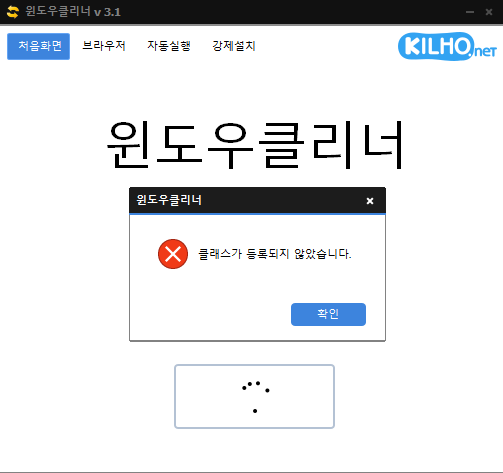Screen dimensions: 503x473
Task: Click the red error X icon in dialog
Action: pos(173,254)
